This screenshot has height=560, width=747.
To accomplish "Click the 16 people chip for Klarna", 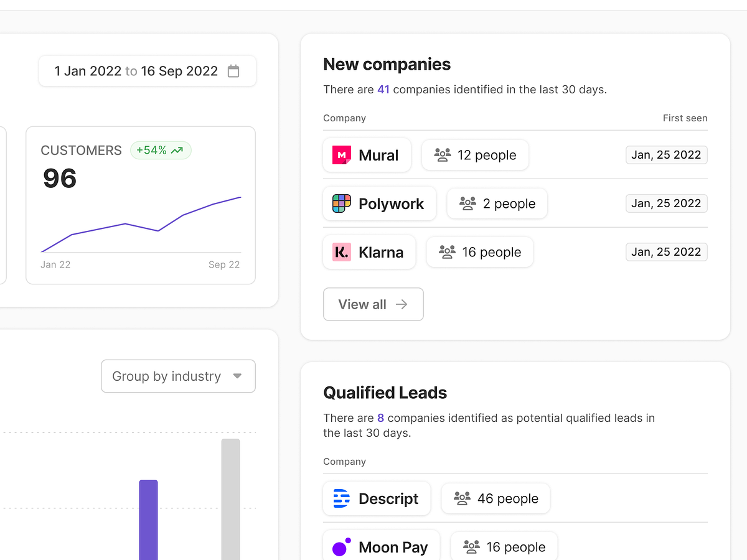I will pos(480,252).
